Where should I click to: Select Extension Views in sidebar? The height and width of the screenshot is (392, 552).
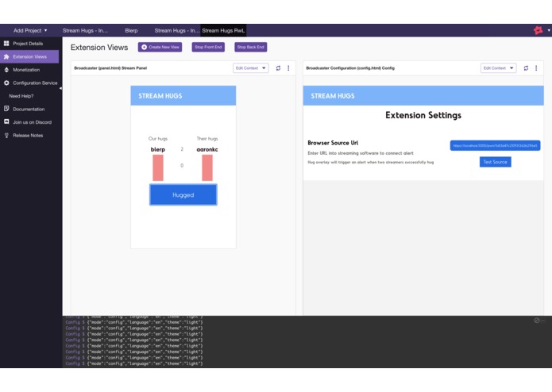[x=29, y=56]
